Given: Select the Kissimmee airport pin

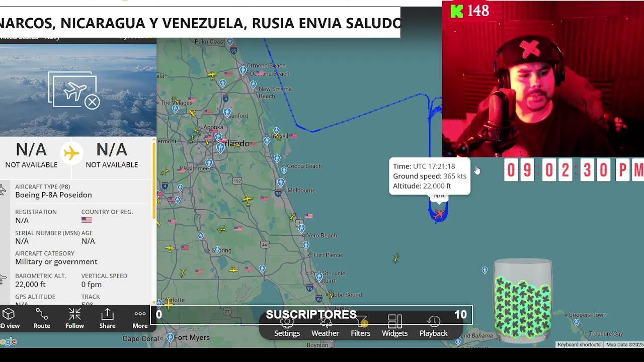Looking at the screenshot, I should pos(209,163).
